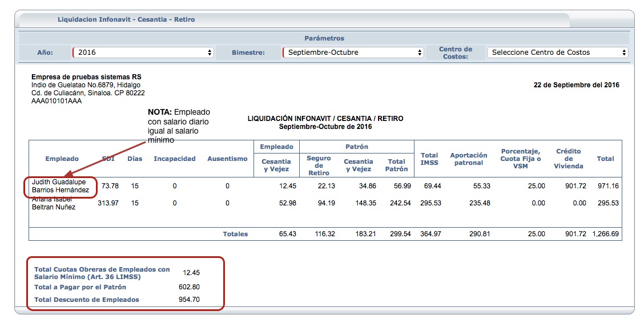Click the Totales value 299.54
Screen dimensions: 644x323
[400, 234]
